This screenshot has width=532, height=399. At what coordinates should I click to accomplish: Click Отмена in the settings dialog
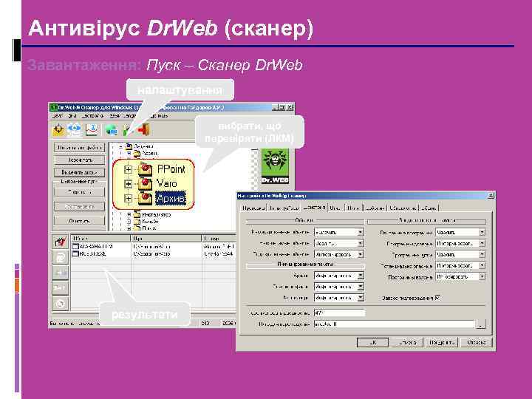(x=407, y=342)
